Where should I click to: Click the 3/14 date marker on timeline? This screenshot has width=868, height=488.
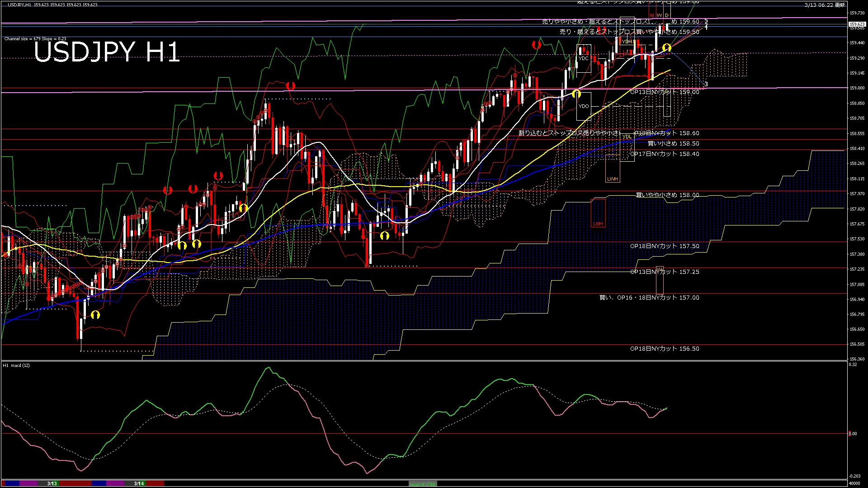click(x=139, y=483)
